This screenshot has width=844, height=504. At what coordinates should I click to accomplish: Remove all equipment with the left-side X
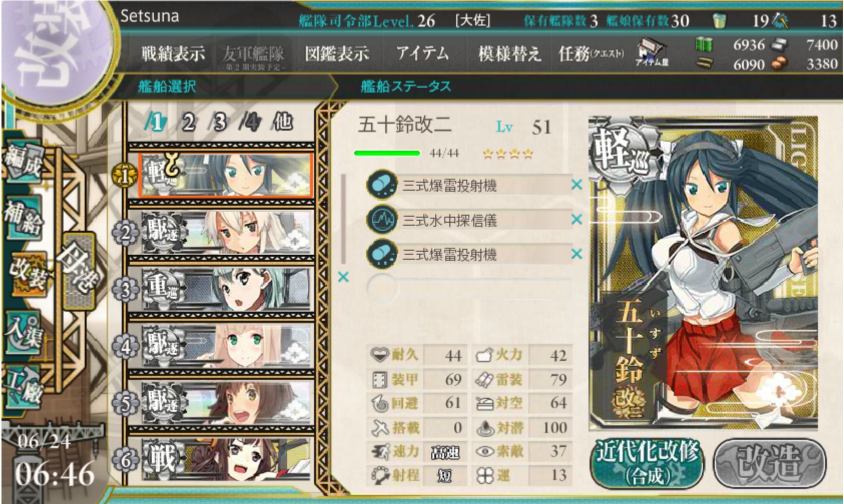pyautogui.click(x=343, y=277)
